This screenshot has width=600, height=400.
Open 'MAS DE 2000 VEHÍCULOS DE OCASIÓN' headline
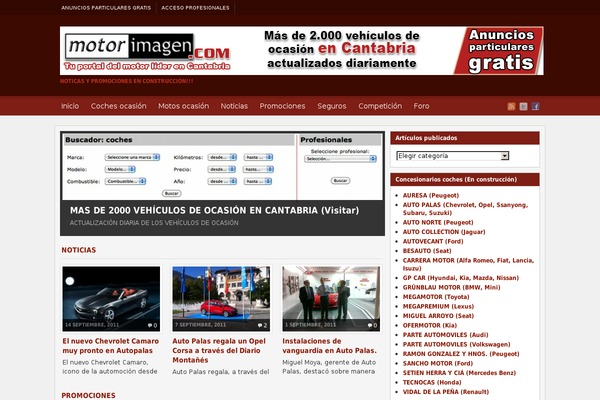coord(214,211)
